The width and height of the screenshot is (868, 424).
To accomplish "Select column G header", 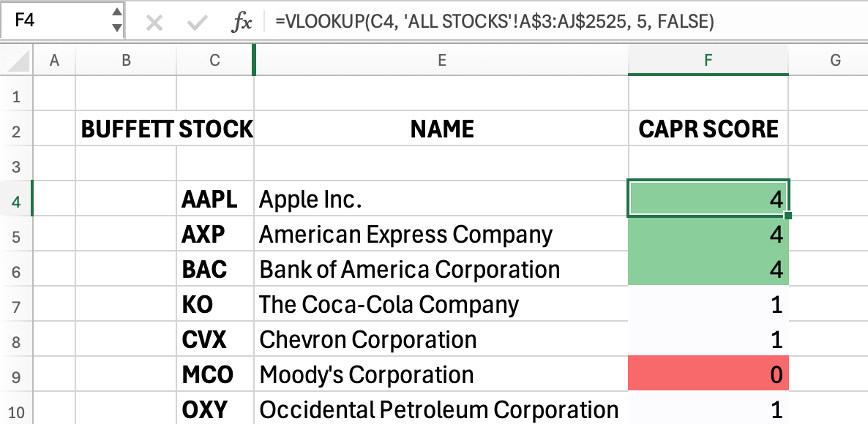I will (x=835, y=61).
